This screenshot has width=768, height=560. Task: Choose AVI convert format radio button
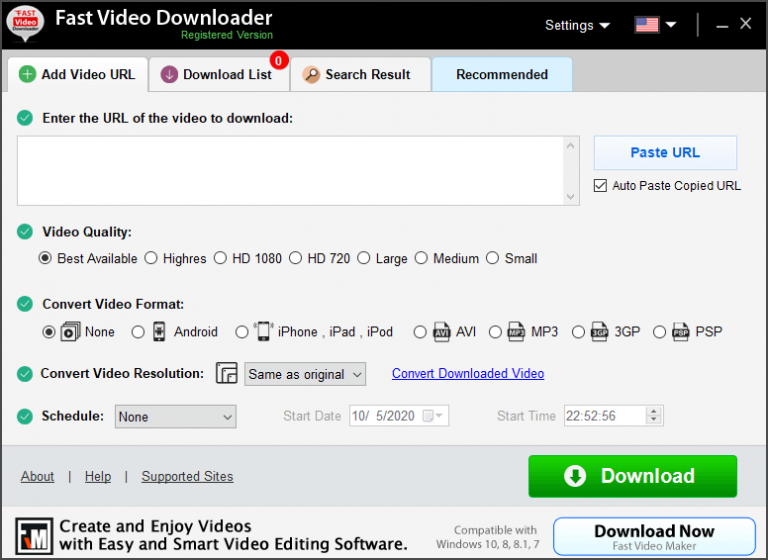[420, 332]
